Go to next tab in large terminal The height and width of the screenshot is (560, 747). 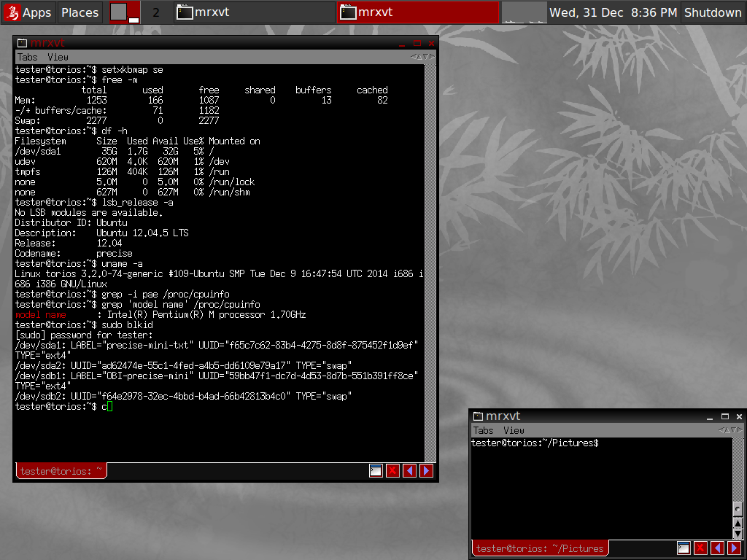pyautogui.click(x=426, y=471)
